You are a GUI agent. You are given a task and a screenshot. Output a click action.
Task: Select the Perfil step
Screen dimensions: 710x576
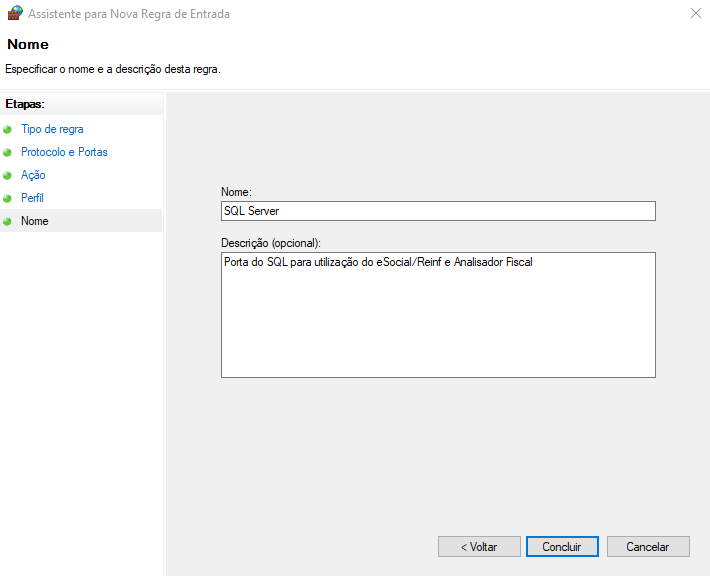pos(32,199)
